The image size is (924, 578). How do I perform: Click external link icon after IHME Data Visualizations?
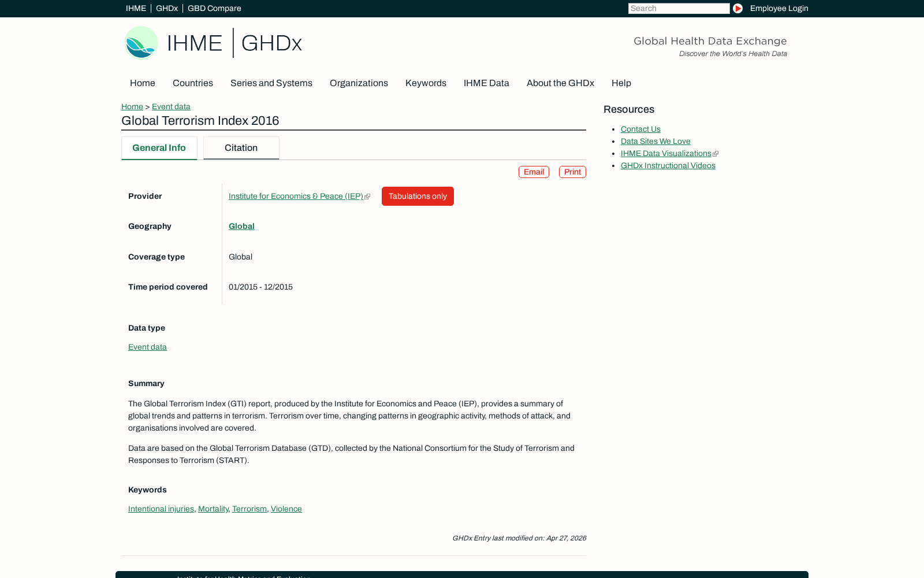[x=716, y=154]
